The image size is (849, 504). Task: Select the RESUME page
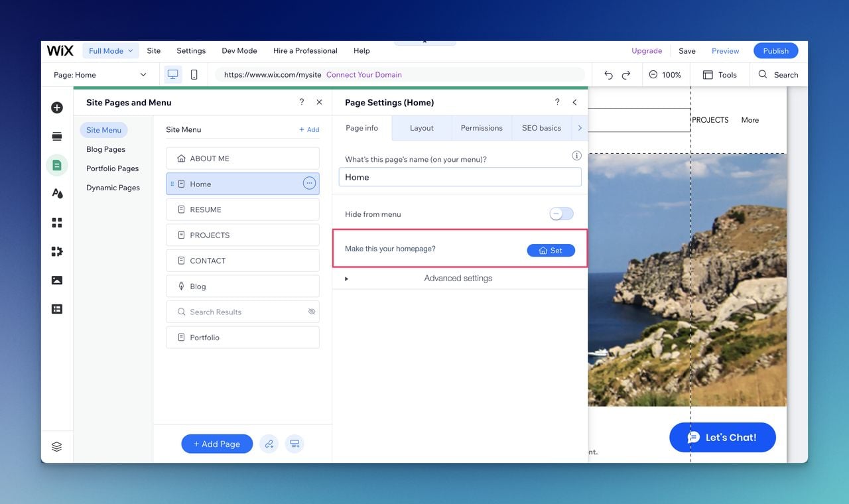(243, 210)
